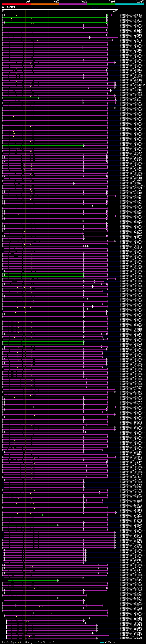Click hit label UniRef100_C3PT10

[x=131, y=457]
